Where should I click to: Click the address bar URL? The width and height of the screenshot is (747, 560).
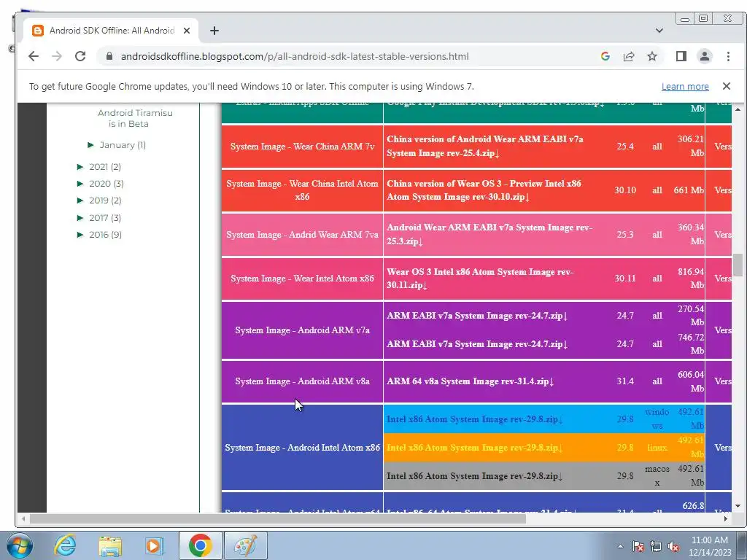(295, 56)
